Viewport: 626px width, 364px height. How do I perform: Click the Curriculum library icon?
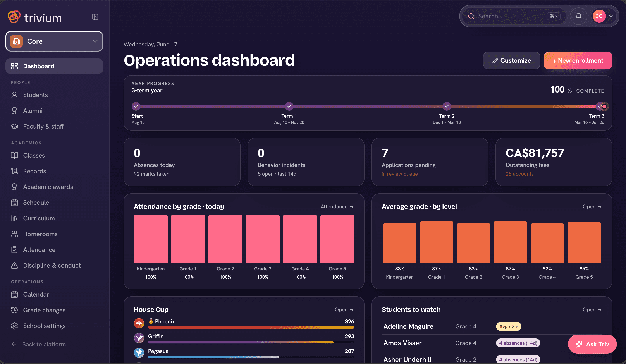[14, 218]
